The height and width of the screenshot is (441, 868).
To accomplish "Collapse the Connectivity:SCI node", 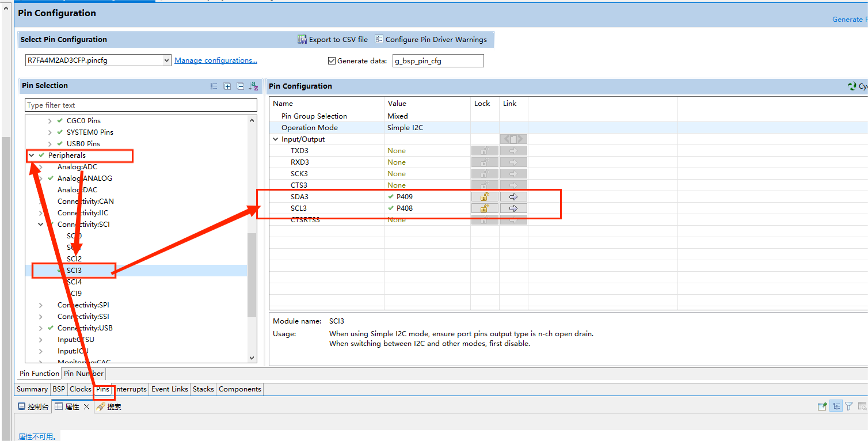I will pyautogui.click(x=41, y=225).
